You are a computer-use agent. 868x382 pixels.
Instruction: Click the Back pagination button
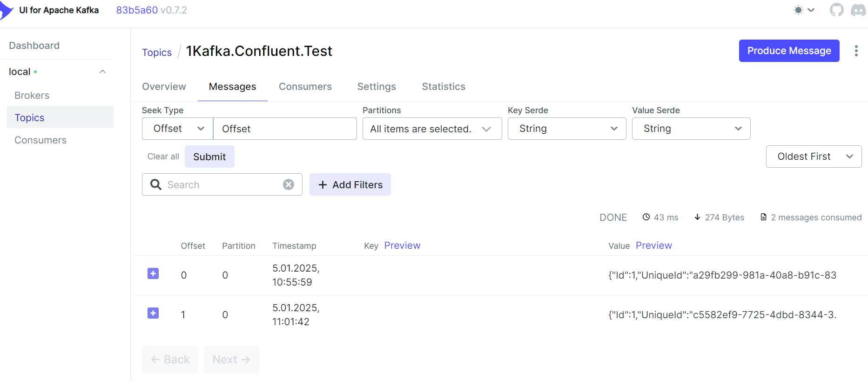[170, 360]
